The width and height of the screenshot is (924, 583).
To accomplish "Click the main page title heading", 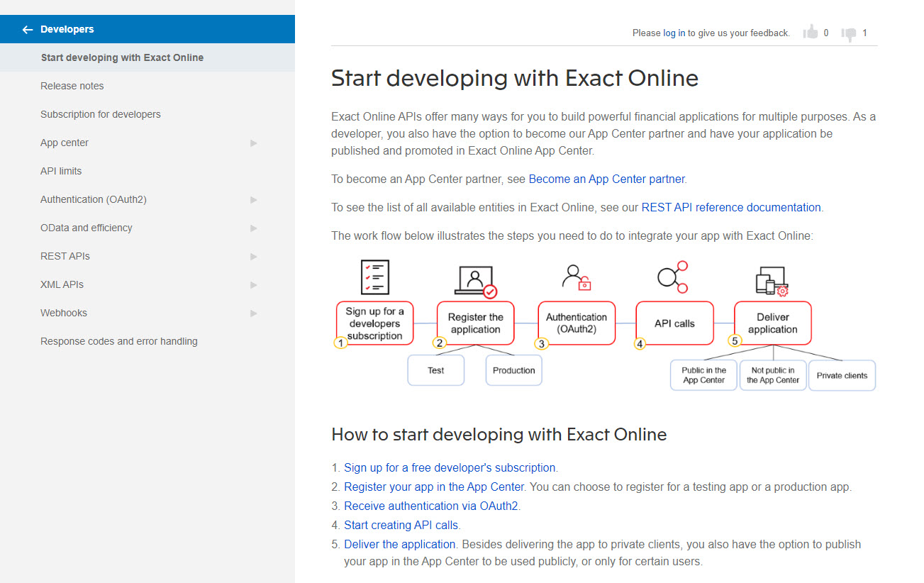I will coord(515,78).
